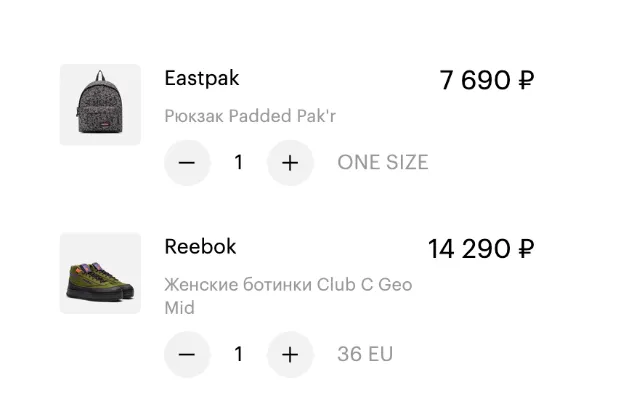The width and height of the screenshot is (624, 406).
Task: Click the word Mid in Reebok description
Action: coord(179,308)
